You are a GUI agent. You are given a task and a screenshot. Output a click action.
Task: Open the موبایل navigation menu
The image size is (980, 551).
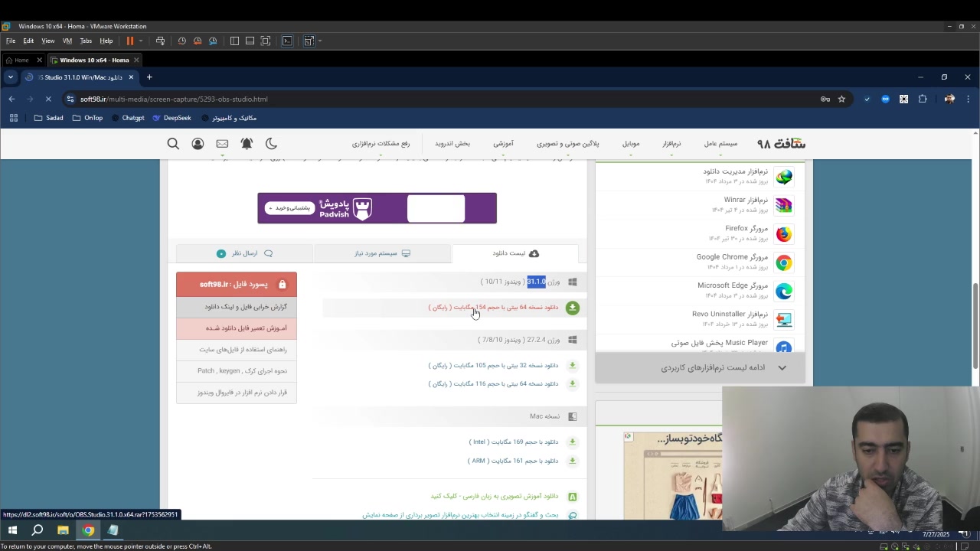[631, 144]
